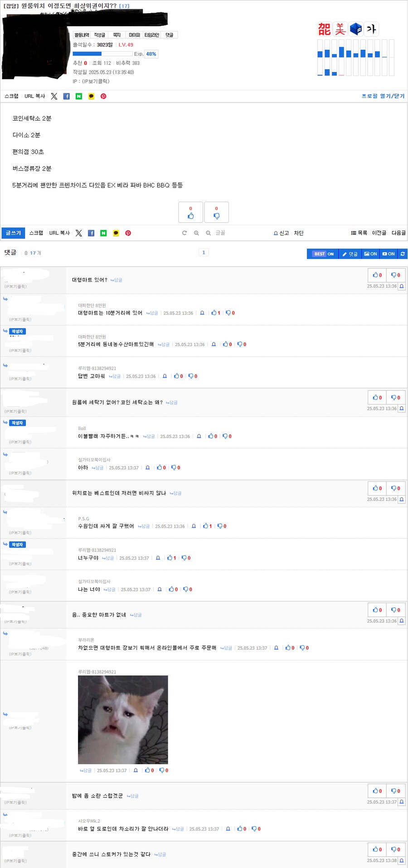Reply to '위치로는 베스트인데' via 답글
The height and width of the screenshot is (868, 408).
pos(175,493)
